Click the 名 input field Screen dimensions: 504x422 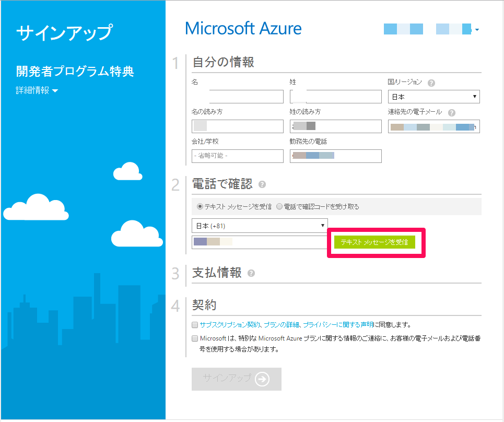pos(238,97)
